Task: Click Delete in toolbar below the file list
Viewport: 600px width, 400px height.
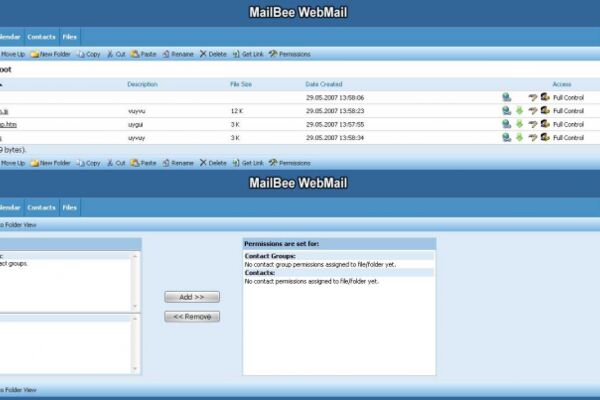Action: [x=213, y=163]
